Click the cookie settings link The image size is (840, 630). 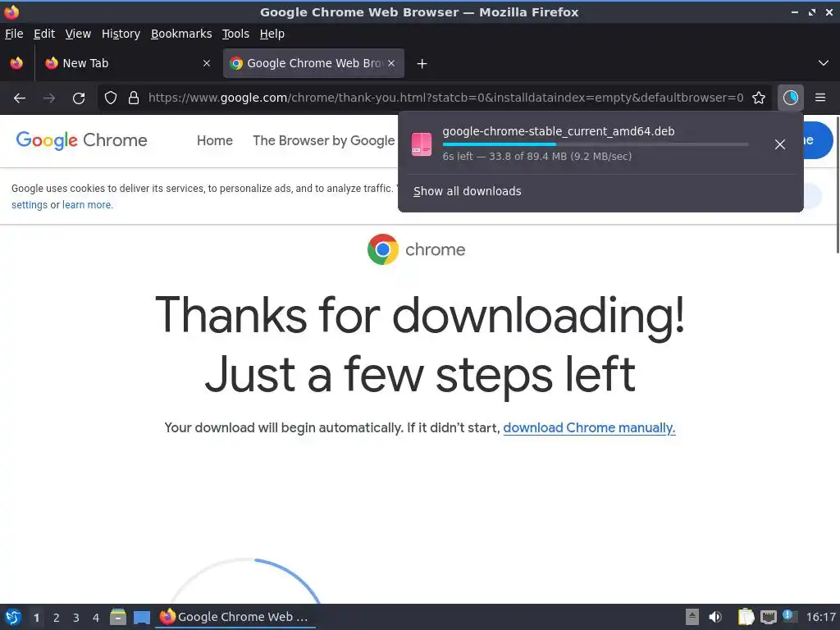[30, 204]
